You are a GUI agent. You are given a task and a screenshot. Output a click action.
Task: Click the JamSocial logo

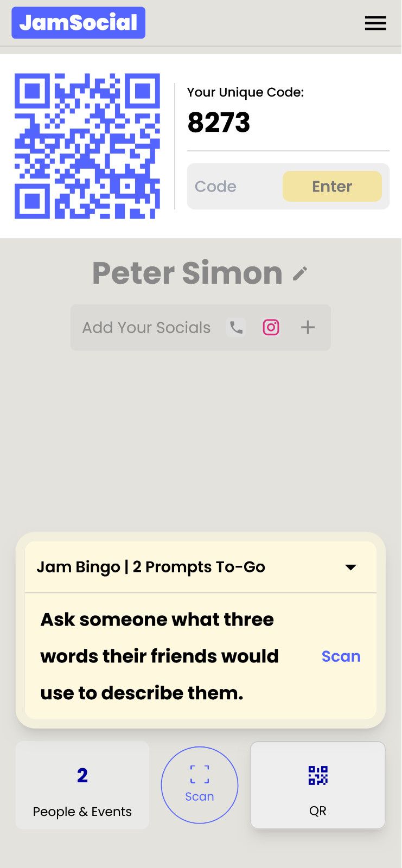pyautogui.click(x=79, y=23)
